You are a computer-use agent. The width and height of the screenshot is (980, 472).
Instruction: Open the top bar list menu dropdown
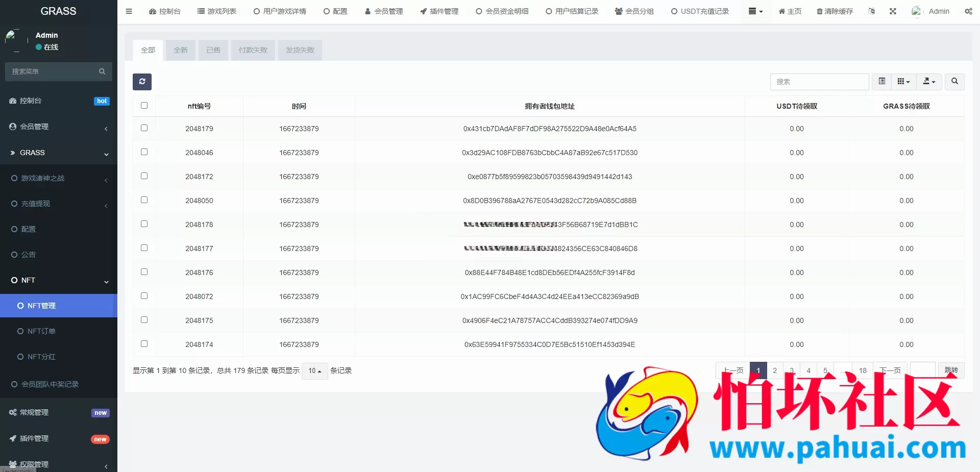755,11
